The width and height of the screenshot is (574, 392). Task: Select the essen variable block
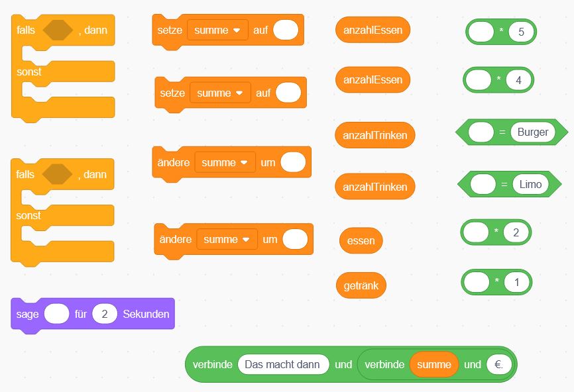[361, 240]
